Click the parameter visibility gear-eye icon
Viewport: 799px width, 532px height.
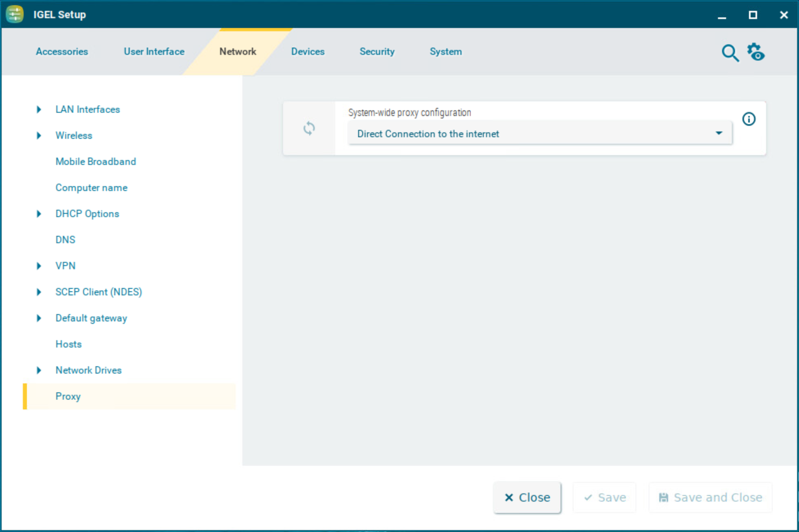point(756,52)
